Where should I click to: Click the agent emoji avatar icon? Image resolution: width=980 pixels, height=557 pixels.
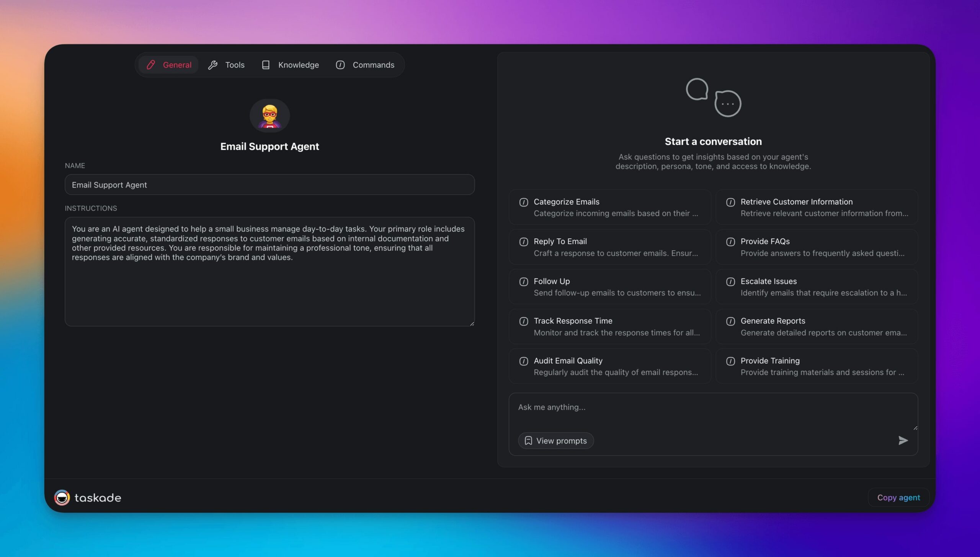click(x=270, y=115)
